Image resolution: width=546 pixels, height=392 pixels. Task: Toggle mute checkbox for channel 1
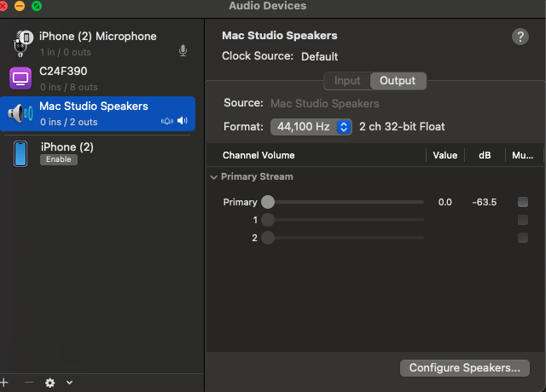[x=523, y=220]
